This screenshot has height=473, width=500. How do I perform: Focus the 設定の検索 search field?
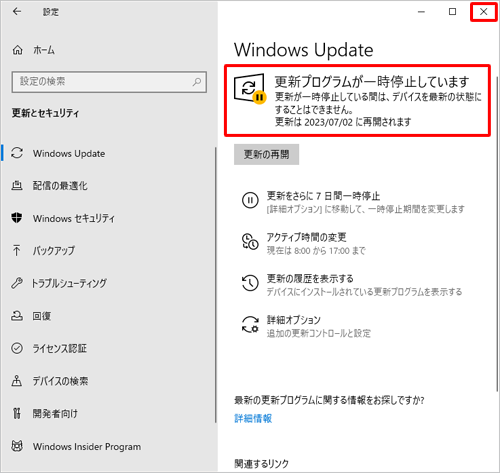click(109, 82)
